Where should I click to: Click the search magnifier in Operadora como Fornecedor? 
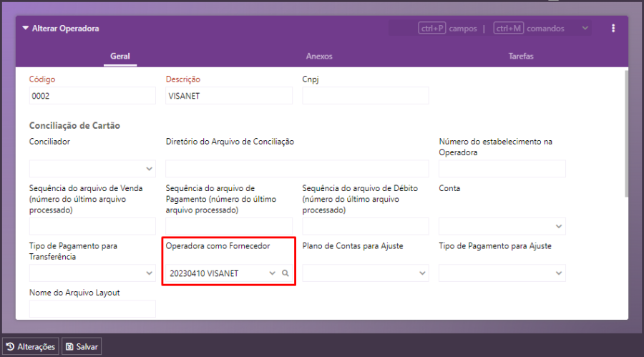coord(285,273)
